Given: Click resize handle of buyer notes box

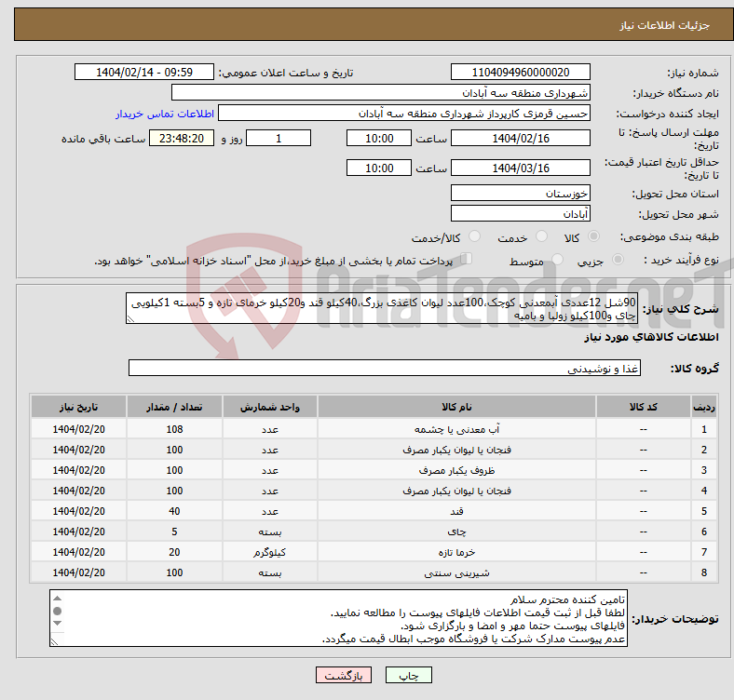Looking at the screenshot, I should tap(54, 642).
